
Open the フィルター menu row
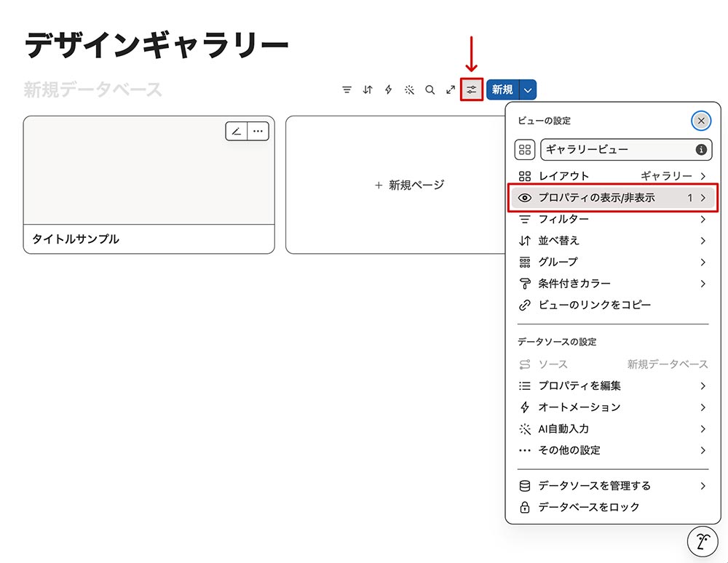(x=613, y=219)
